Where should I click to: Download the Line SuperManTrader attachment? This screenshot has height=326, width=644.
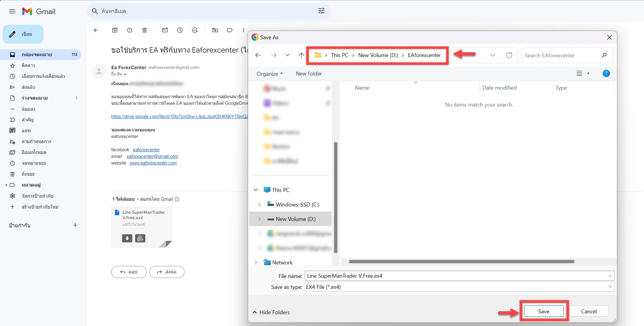[x=127, y=238]
